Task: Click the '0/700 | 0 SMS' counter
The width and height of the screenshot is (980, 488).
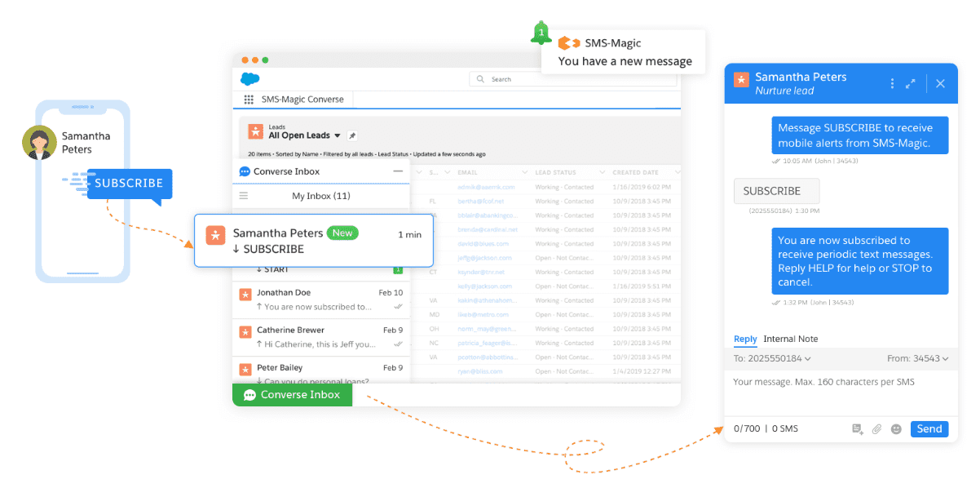Action: click(766, 429)
